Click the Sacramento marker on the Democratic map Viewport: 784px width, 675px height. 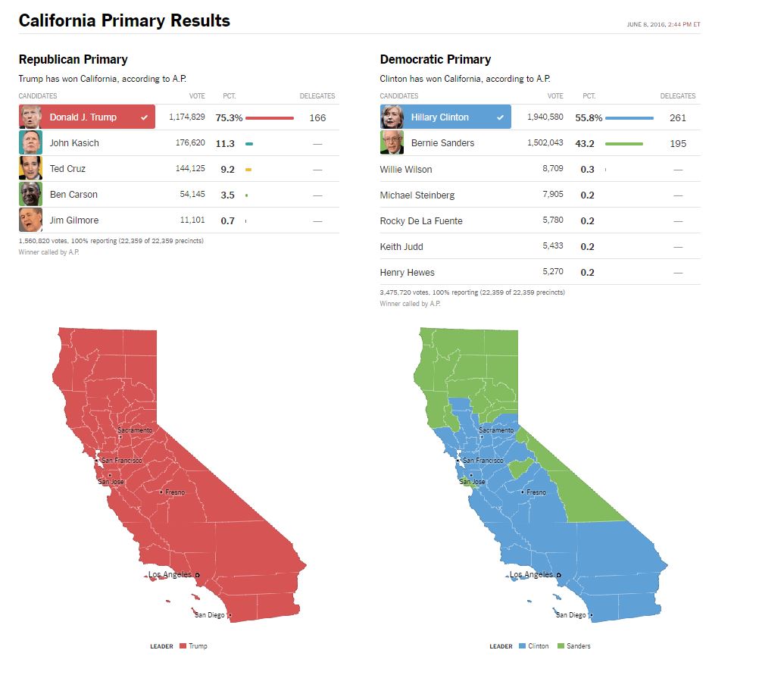point(481,436)
